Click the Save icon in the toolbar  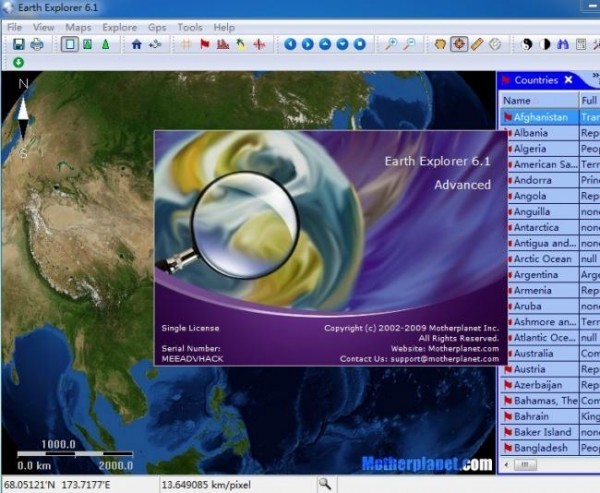coord(18,44)
